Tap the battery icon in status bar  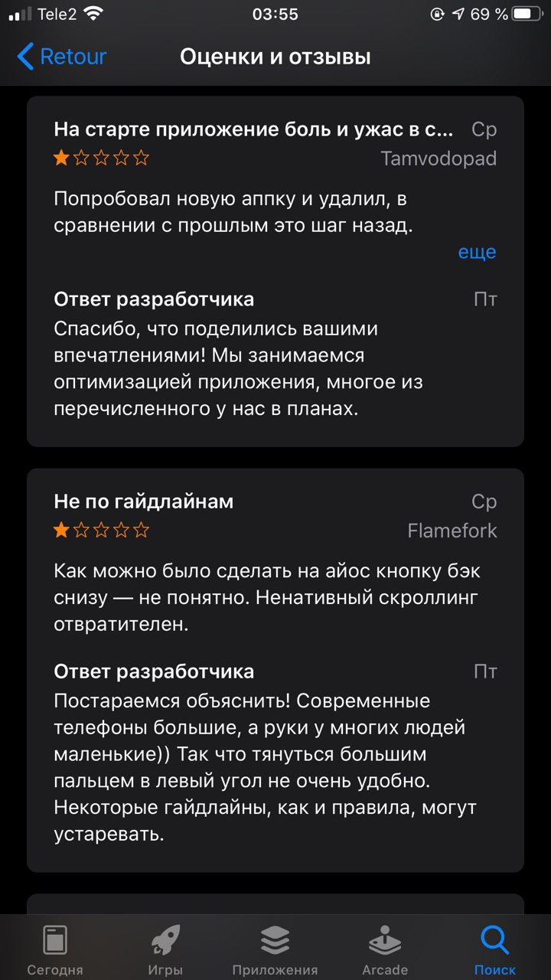527,14
